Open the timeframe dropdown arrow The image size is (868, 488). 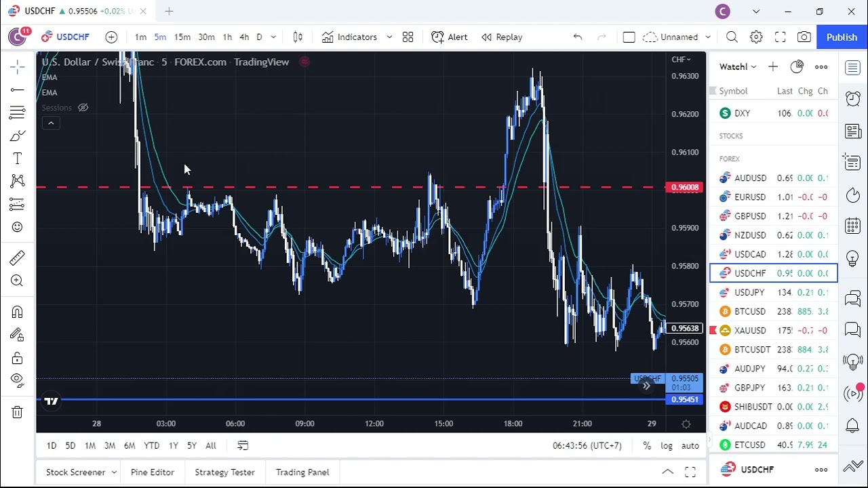273,37
